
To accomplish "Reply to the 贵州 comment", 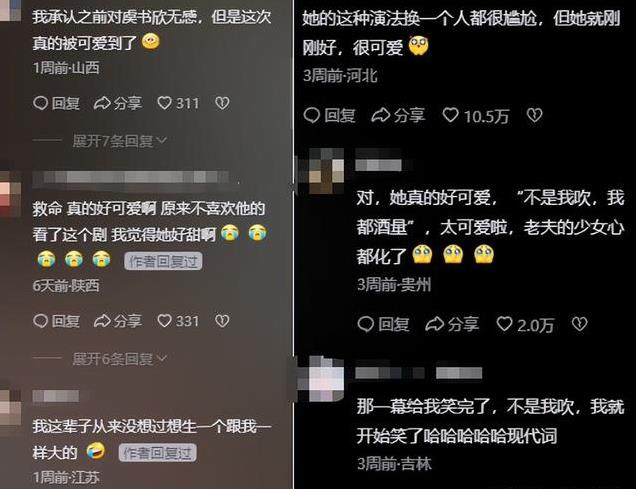I will point(383,324).
